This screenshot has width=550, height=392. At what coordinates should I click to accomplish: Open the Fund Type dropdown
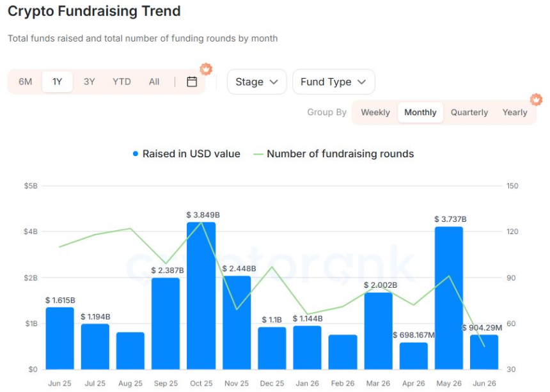(x=334, y=82)
